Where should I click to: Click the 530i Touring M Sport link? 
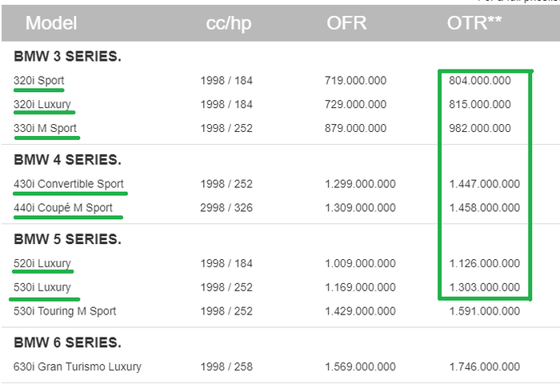65,311
